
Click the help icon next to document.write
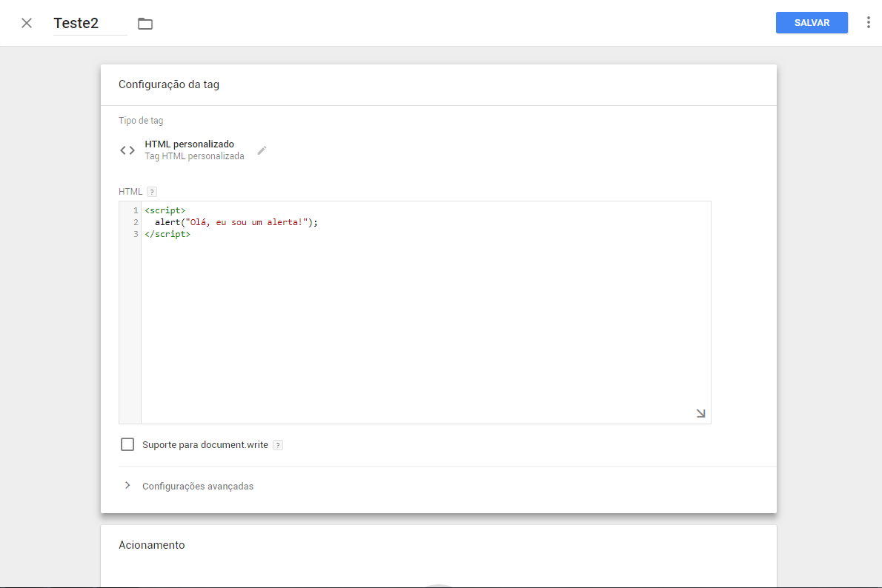pyautogui.click(x=278, y=445)
